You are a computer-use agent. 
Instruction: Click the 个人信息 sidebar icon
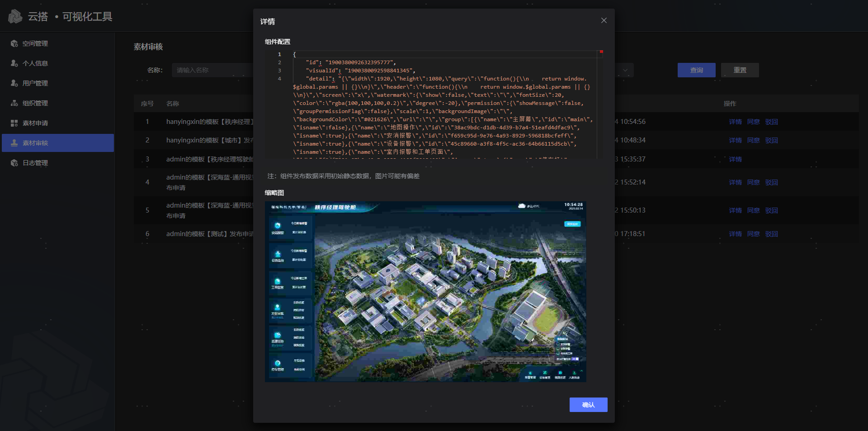(x=14, y=63)
